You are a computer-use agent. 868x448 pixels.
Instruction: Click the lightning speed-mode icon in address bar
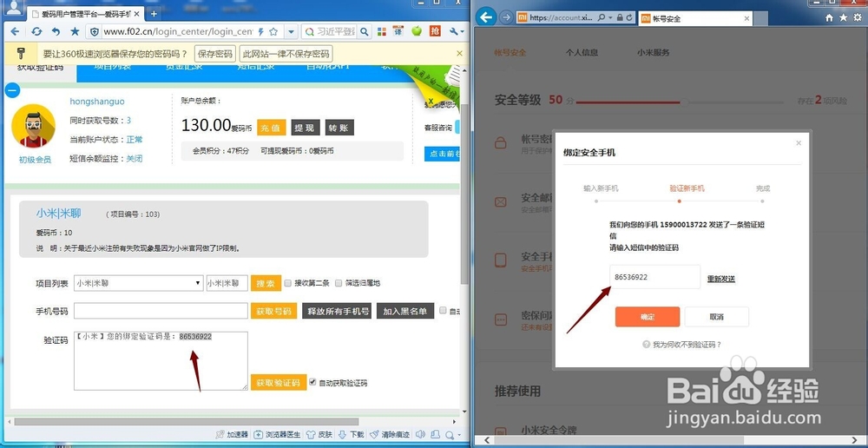coord(260,31)
